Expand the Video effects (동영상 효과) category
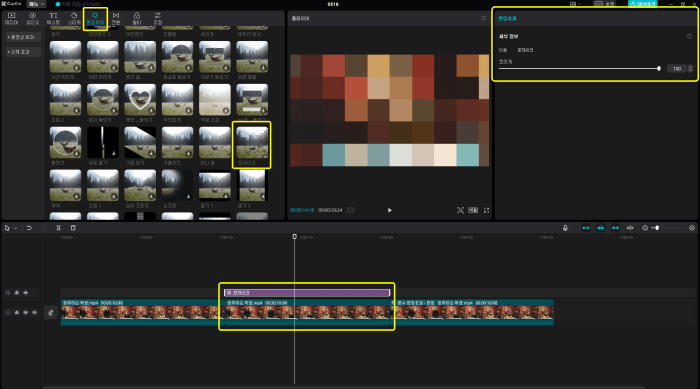Viewport: 700px width, 389px height. pos(23,37)
